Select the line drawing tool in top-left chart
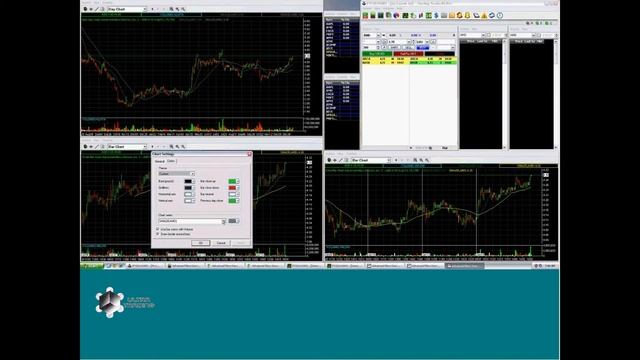The width and height of the screenshot is (640, 360). [x=97, y=9]
